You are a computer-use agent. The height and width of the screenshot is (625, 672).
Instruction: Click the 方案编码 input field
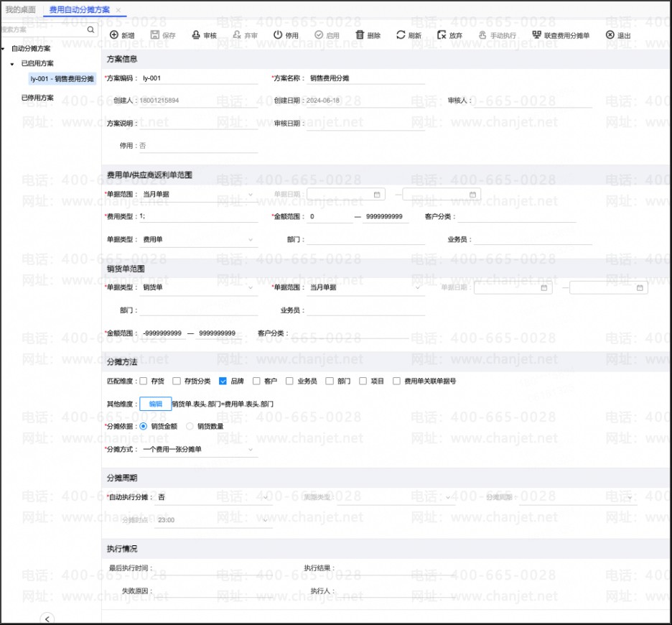[200, 78]
